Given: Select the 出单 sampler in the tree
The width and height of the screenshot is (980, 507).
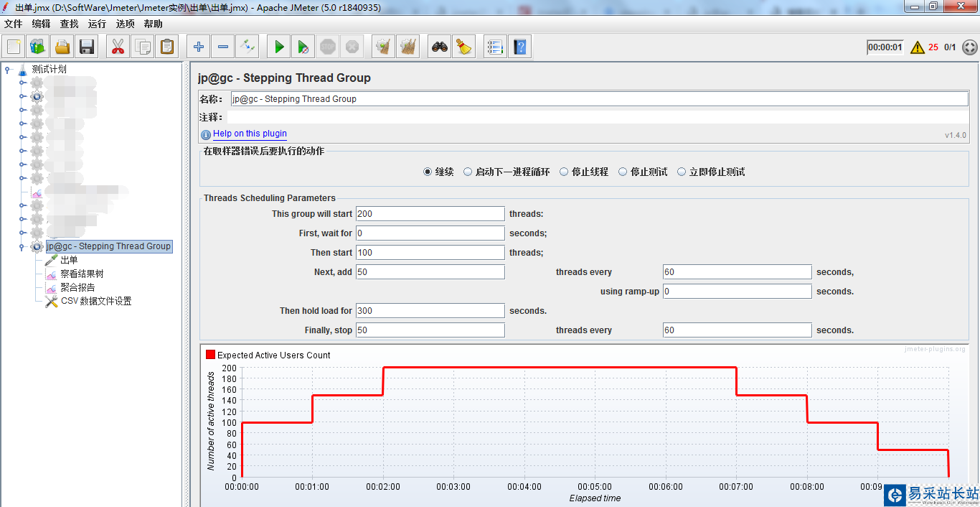Looking at the screenshot, I should point(69,260).
